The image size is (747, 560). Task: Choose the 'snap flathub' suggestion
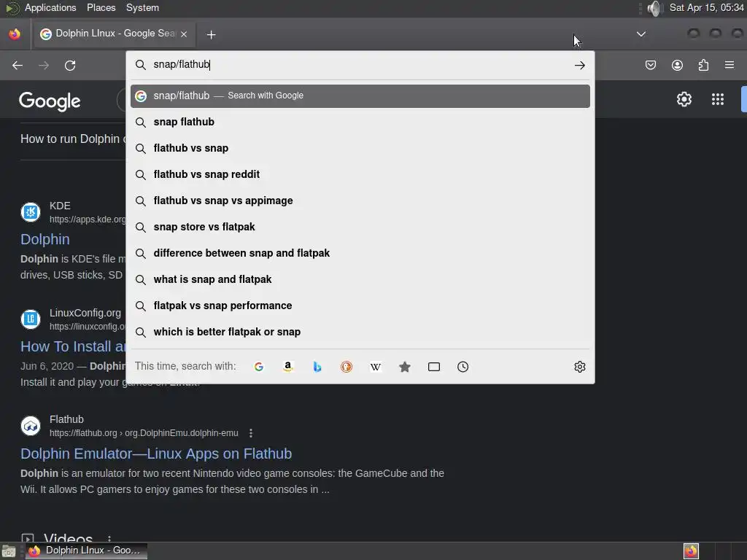(x=360, y=122)
